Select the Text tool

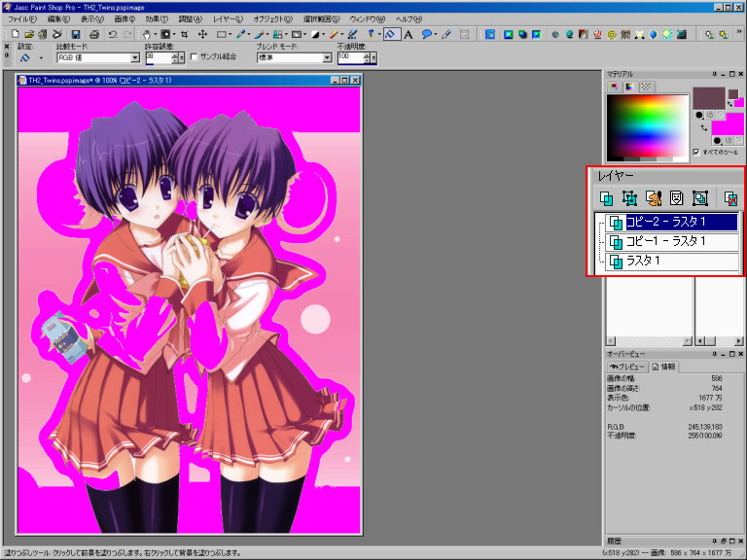click(409, 34)
